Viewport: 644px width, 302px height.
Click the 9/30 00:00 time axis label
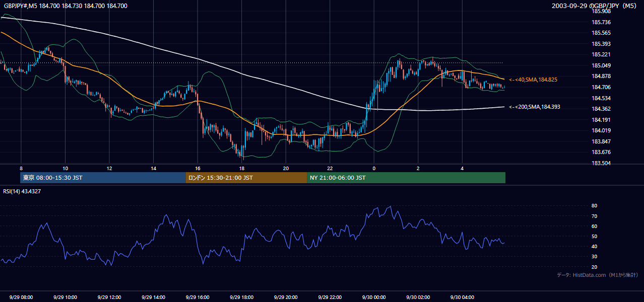click(374, 297)
